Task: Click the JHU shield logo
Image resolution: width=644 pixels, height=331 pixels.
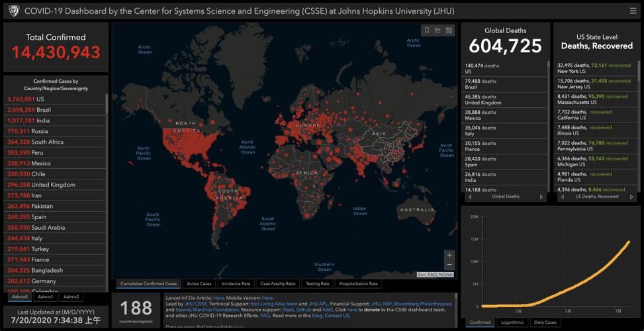Action: pyautogui.click(x=13, y=11)
